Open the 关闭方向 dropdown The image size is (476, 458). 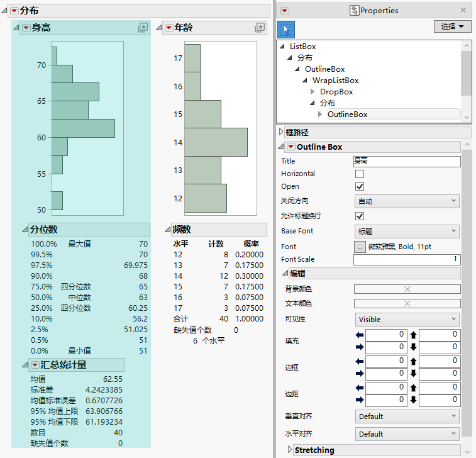[407, 201]
